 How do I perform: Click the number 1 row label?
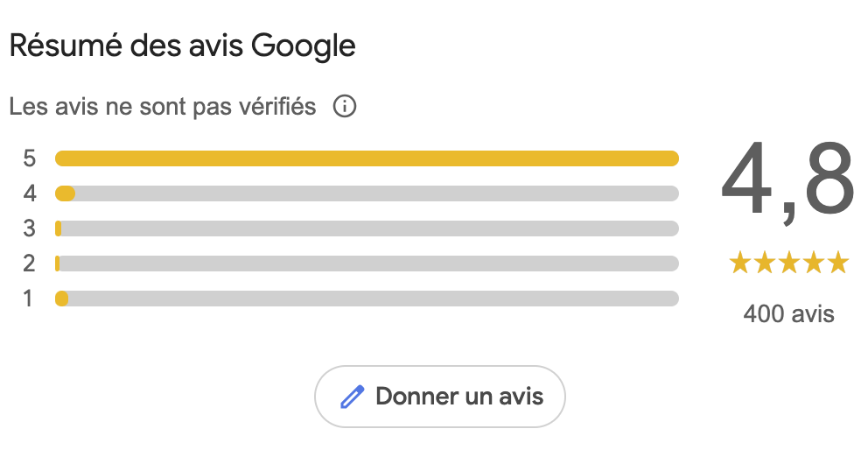[x=29, y=299]
